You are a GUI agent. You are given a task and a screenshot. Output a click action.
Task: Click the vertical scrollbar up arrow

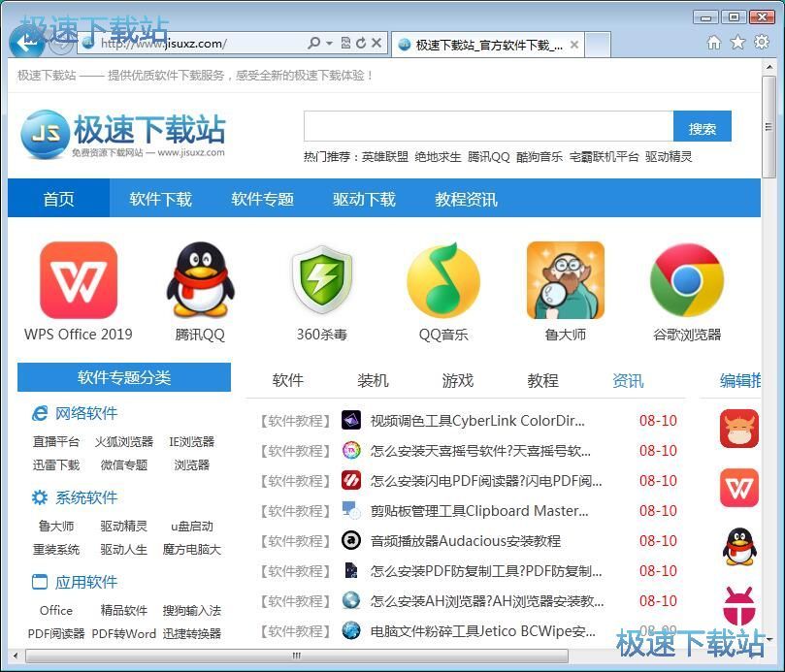pos(769,66)
